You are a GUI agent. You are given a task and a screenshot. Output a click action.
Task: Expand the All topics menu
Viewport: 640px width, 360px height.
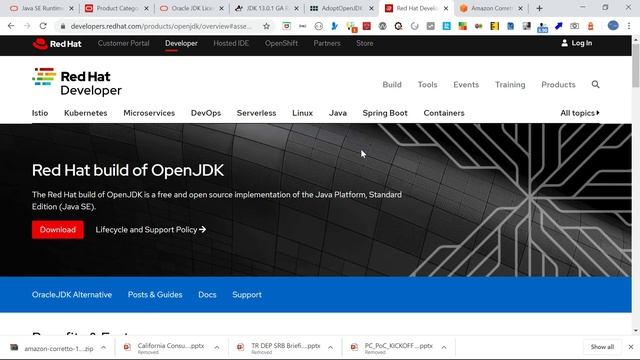pos(580,113)
